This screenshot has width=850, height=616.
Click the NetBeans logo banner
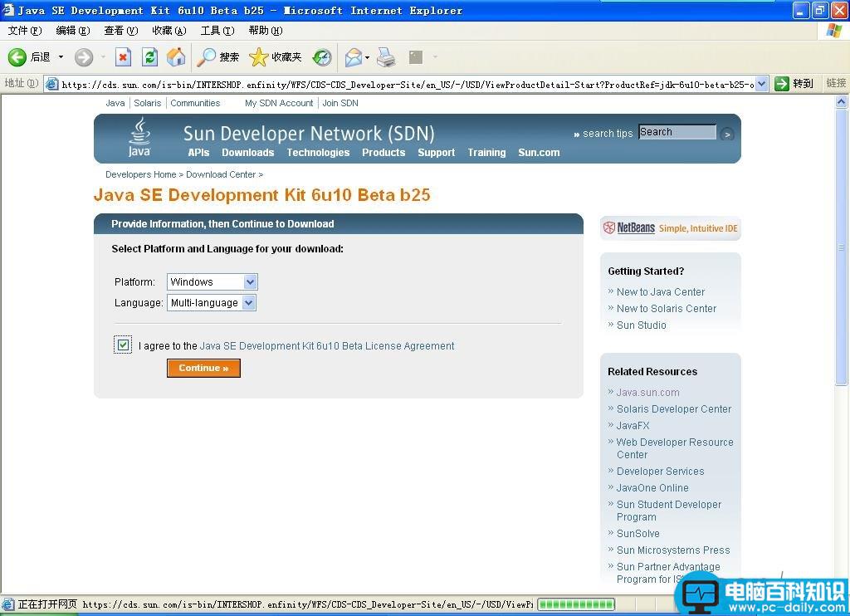[671, 228]
